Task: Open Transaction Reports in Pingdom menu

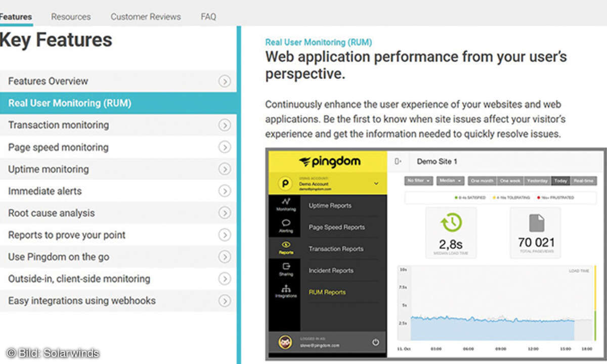Action: pos(336,249)
